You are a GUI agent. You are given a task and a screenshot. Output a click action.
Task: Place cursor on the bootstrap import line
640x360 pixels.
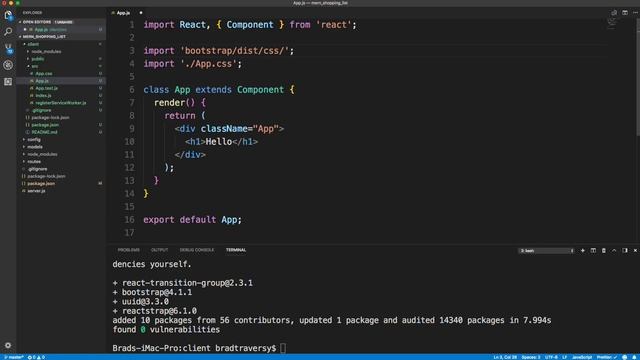218,51
